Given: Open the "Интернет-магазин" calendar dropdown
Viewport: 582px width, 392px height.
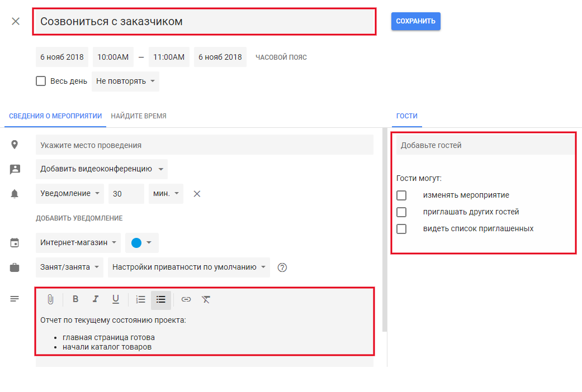Looking at the screenshot, I should pos(78,243).
